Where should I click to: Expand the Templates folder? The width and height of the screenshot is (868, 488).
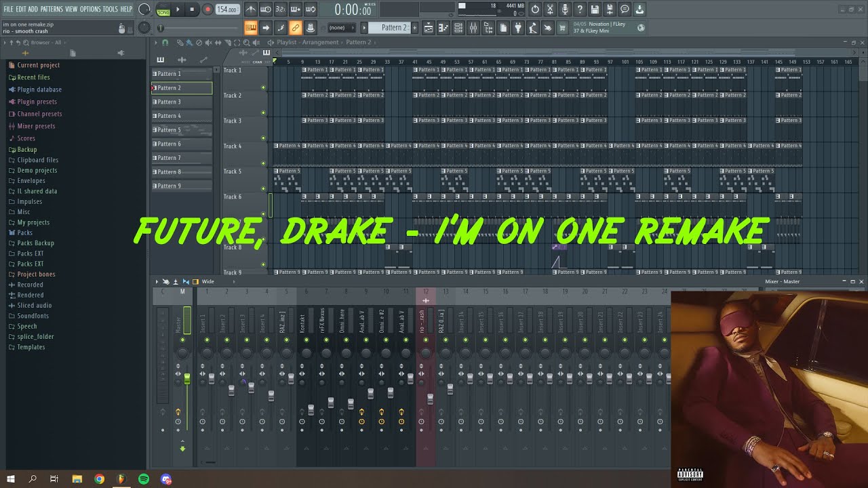(x=31, y=347)
